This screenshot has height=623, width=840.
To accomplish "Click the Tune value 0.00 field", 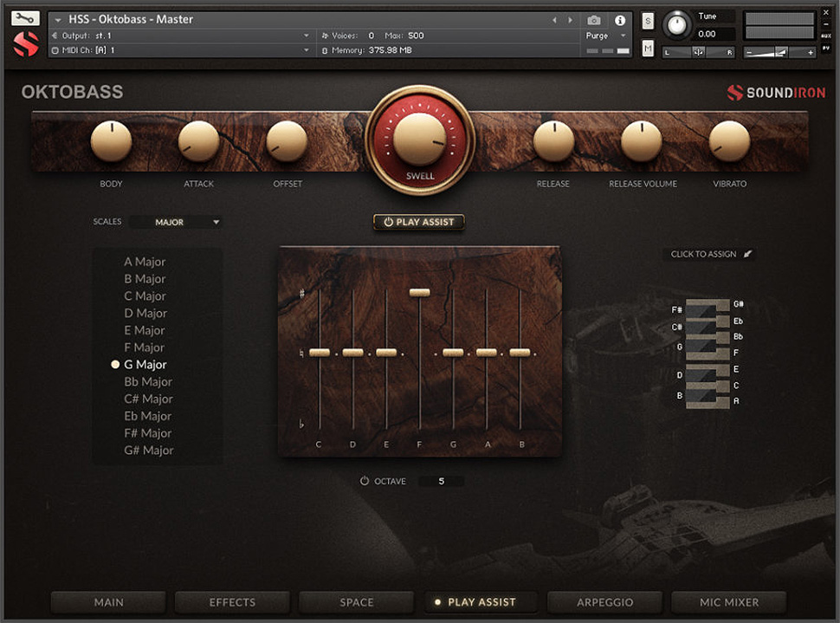I will pos(714,34).
